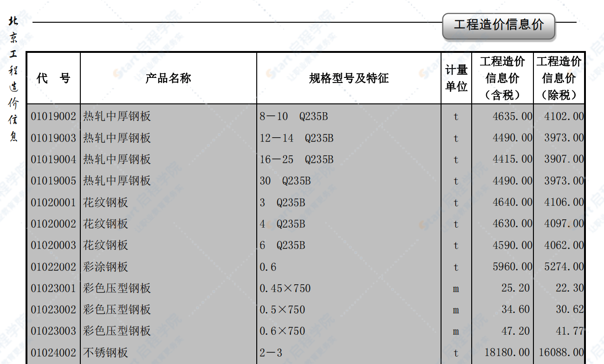Click tax-excluded price 4106.00
This screenshot has height=364, width=604.
(x=564, y=202)
